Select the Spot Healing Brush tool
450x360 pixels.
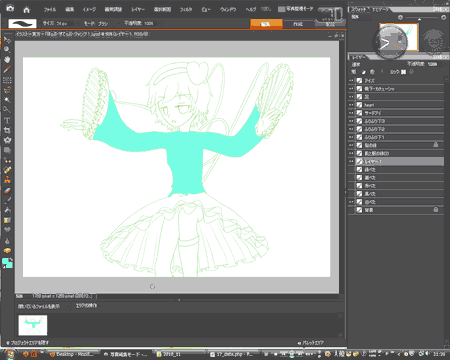click(x=7, y=170)
